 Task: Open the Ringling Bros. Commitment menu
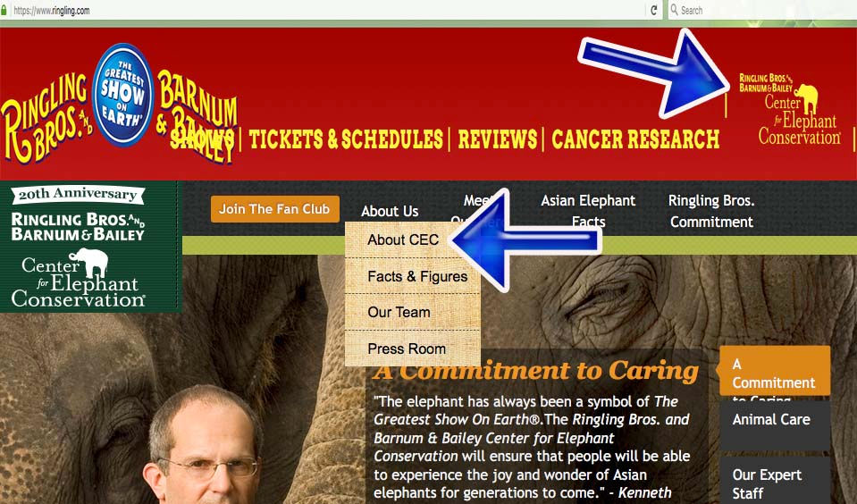[x=711, y=211]
